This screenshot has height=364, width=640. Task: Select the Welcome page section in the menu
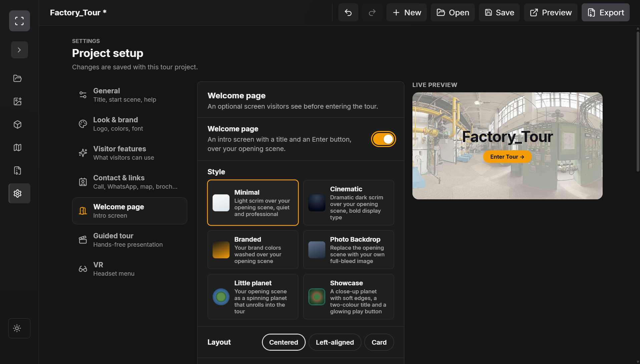(x=129, y=211)
